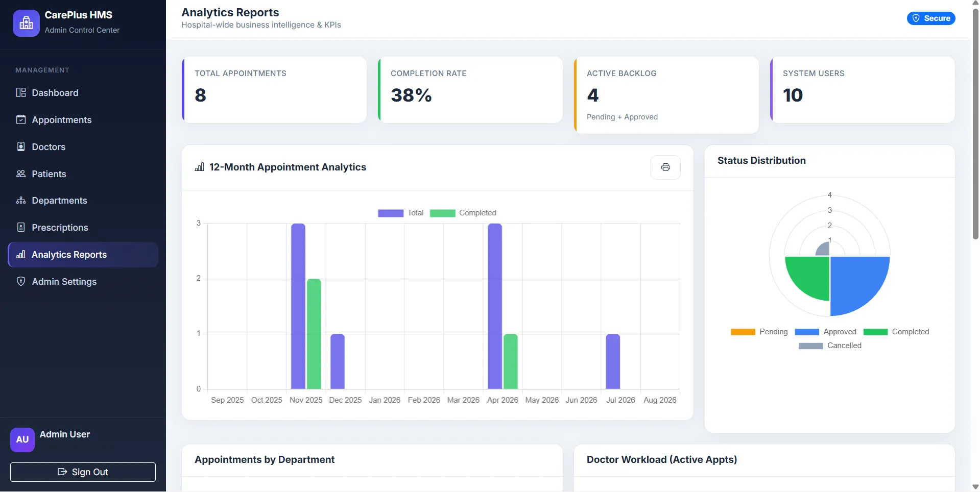980x492 pixels.
Task: Click the CarePlus HMS hospital logo icon
Action: click(x=26, y=23)
